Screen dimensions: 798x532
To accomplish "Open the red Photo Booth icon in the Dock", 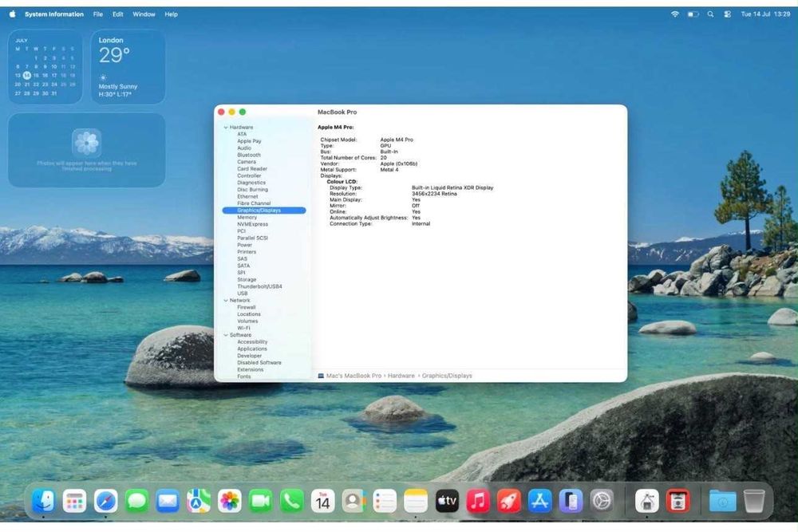I will [678, 501].
